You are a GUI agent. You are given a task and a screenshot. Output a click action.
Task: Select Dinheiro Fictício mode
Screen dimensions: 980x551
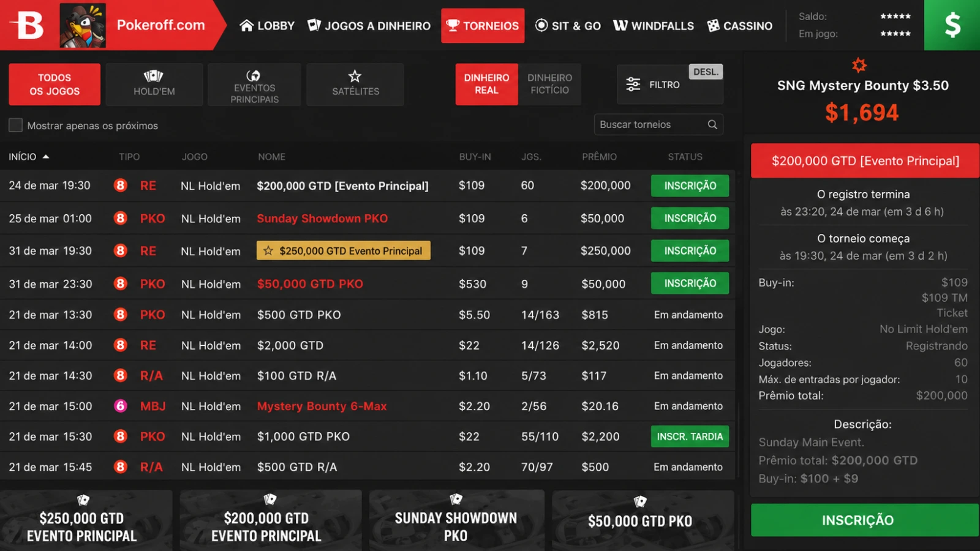[x=549, y=84]
